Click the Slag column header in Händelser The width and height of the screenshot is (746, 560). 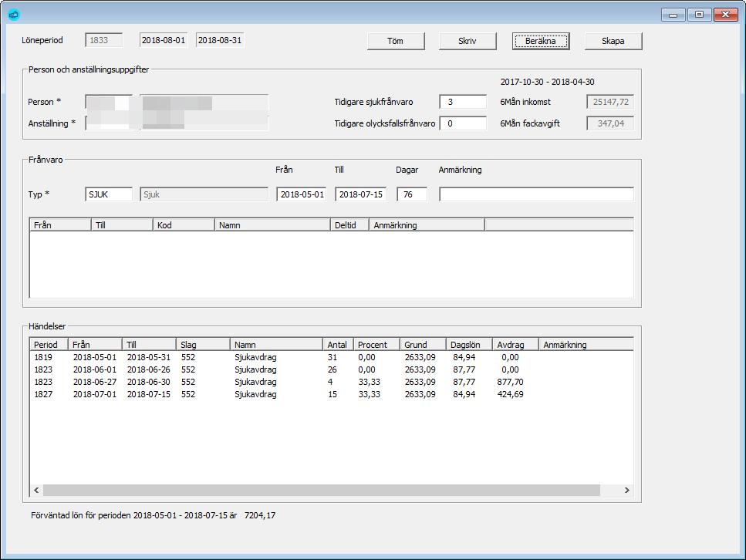point(203,345)
